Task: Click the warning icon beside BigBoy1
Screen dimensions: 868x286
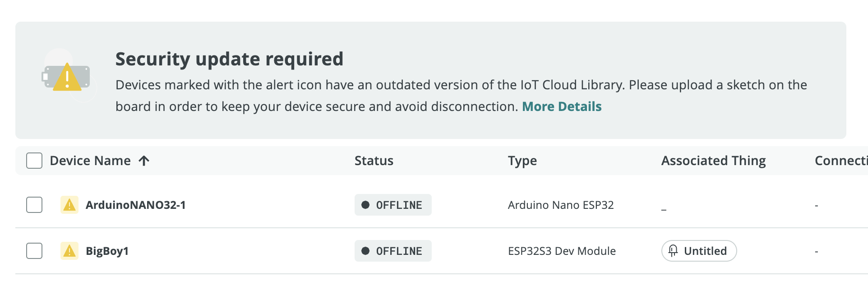Action: (x=69, y=251)
